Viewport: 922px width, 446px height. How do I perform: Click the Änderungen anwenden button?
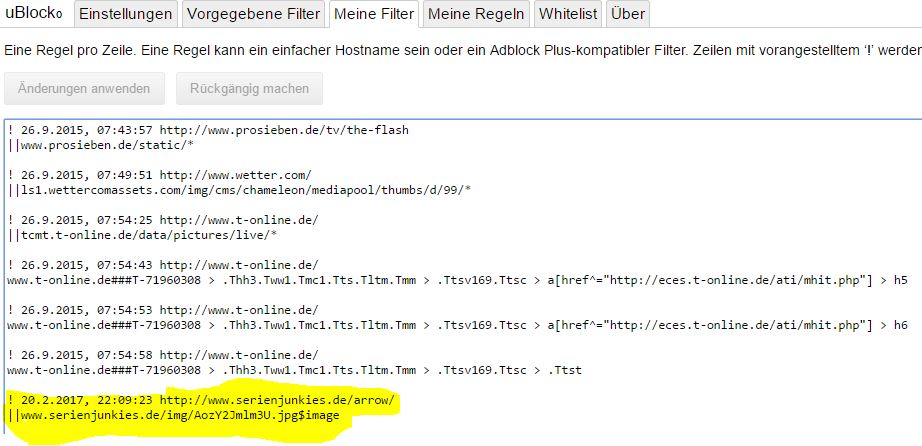(x=84, y=89)
